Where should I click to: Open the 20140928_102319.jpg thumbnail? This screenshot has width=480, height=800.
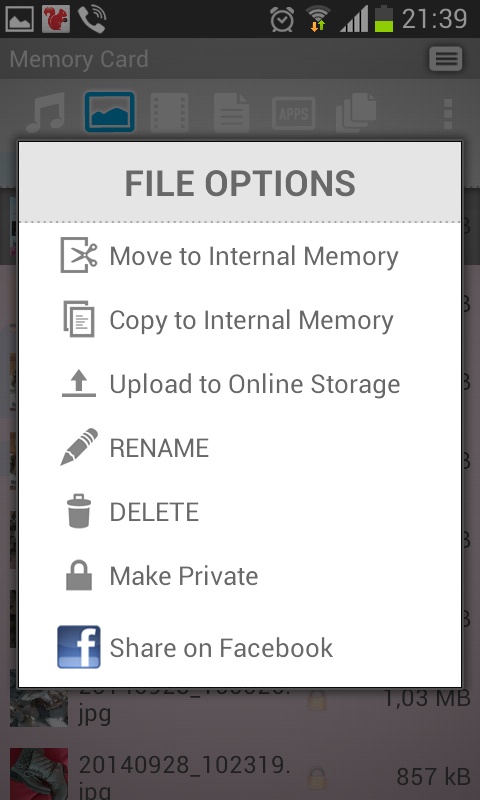(x=39, y=772)
